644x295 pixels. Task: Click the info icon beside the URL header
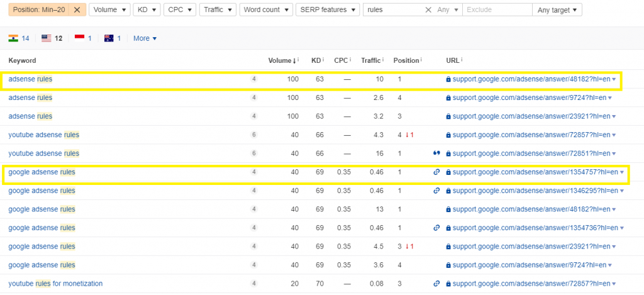[x=462, y=60]
